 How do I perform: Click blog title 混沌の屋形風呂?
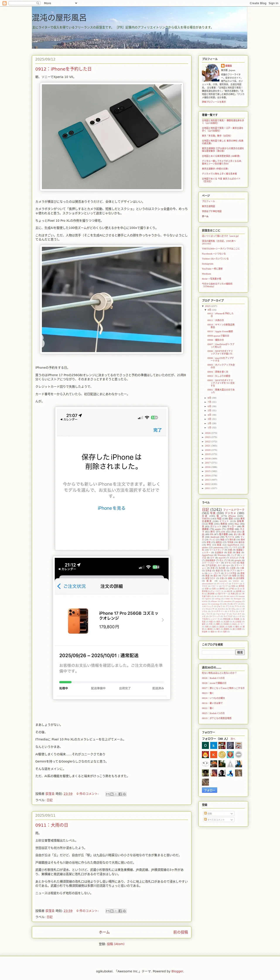point(59,17)
